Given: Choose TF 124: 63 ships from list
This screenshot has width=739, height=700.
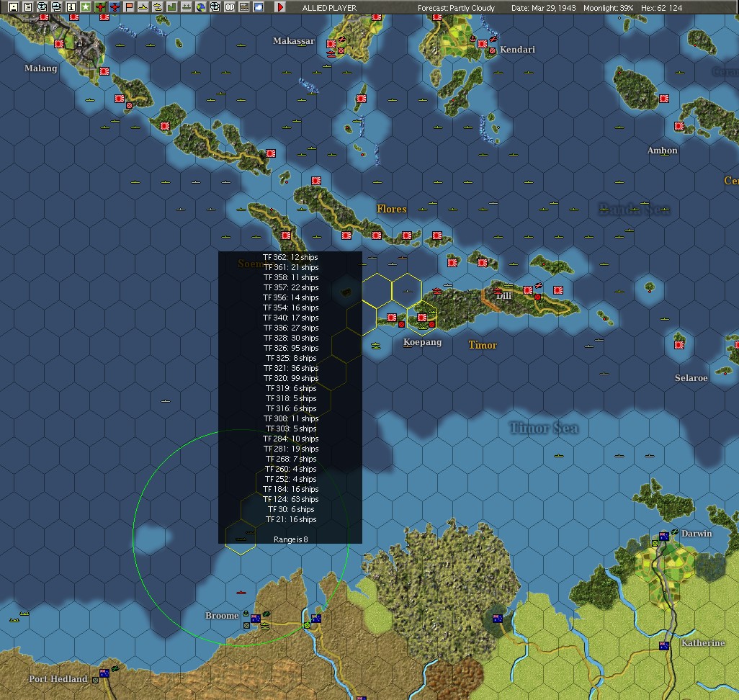Looking at the screenshot, I should pos(291,499).
